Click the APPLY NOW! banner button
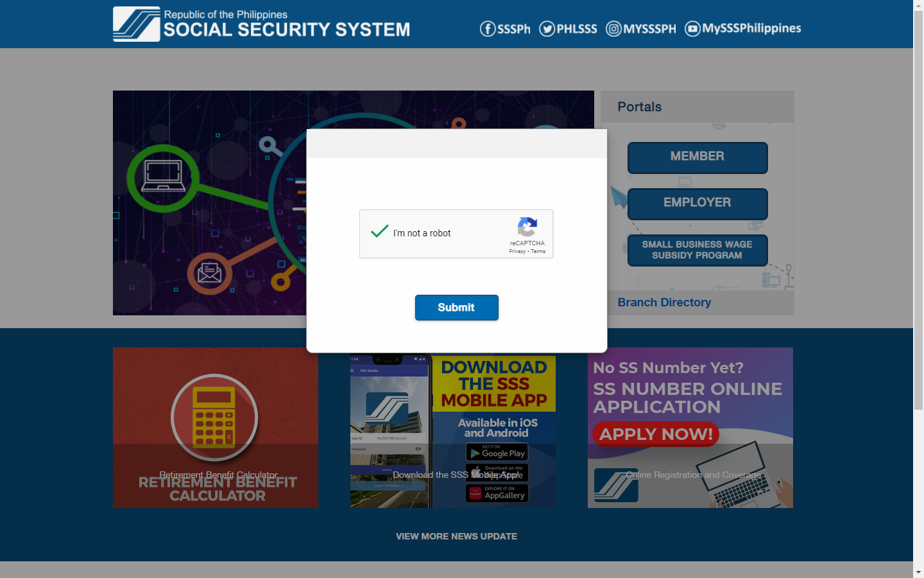924x578 pixels. (656, 434)
